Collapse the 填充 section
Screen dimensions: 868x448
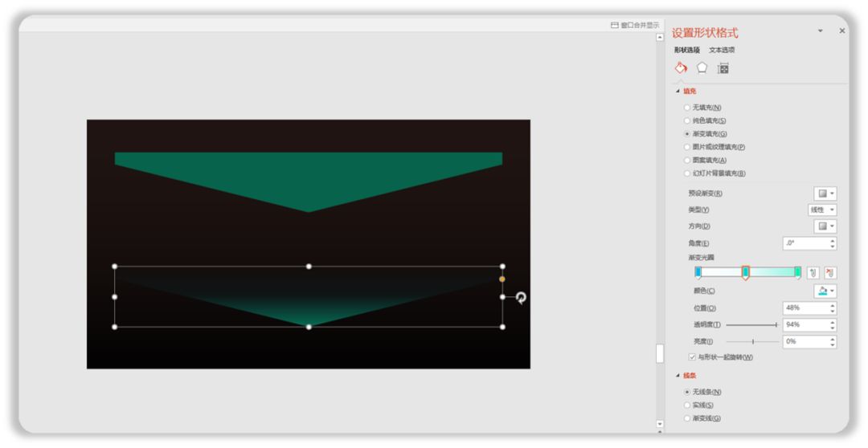(678, 92)
